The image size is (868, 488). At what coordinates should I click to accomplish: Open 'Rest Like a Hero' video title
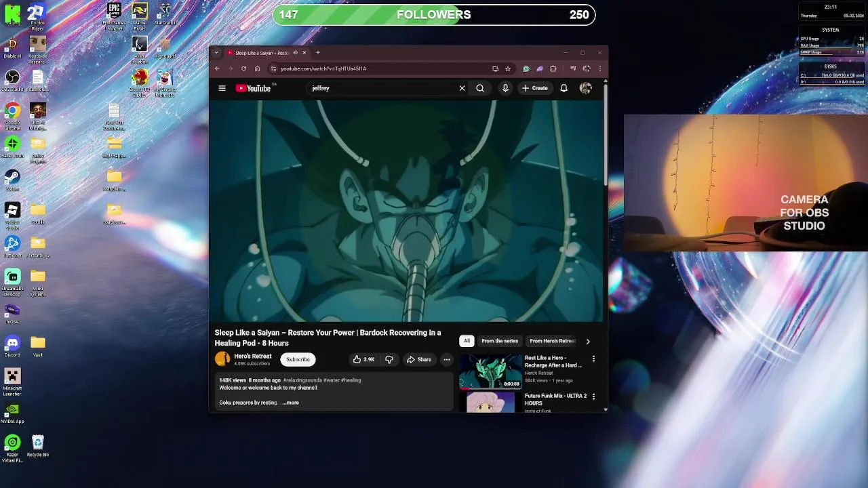coord(553,361)
